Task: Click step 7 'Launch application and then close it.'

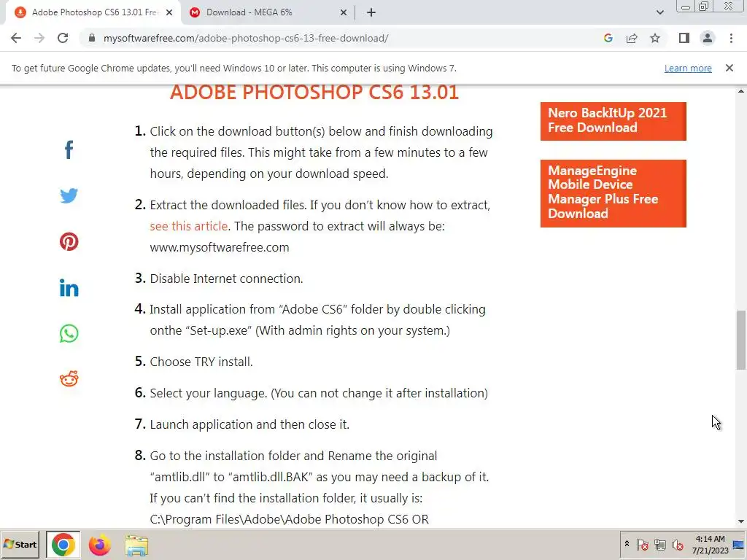Action: pyautogui.click(x=249, y=424)
